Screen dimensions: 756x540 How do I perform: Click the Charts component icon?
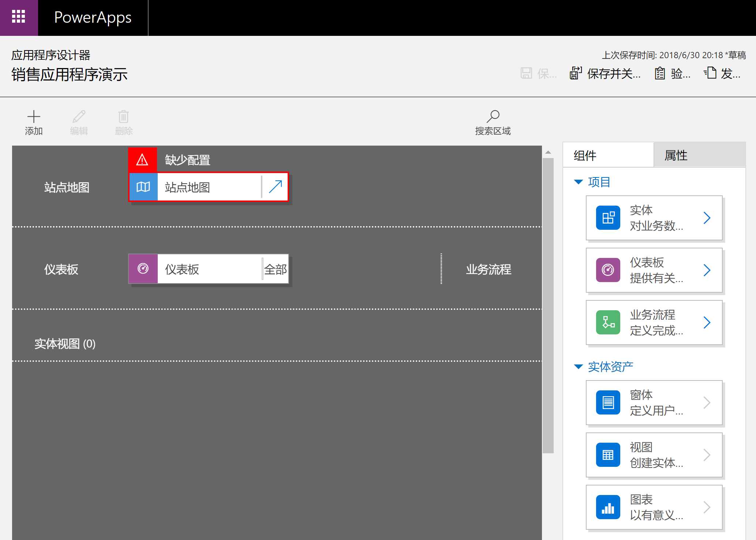coord(608,507)
